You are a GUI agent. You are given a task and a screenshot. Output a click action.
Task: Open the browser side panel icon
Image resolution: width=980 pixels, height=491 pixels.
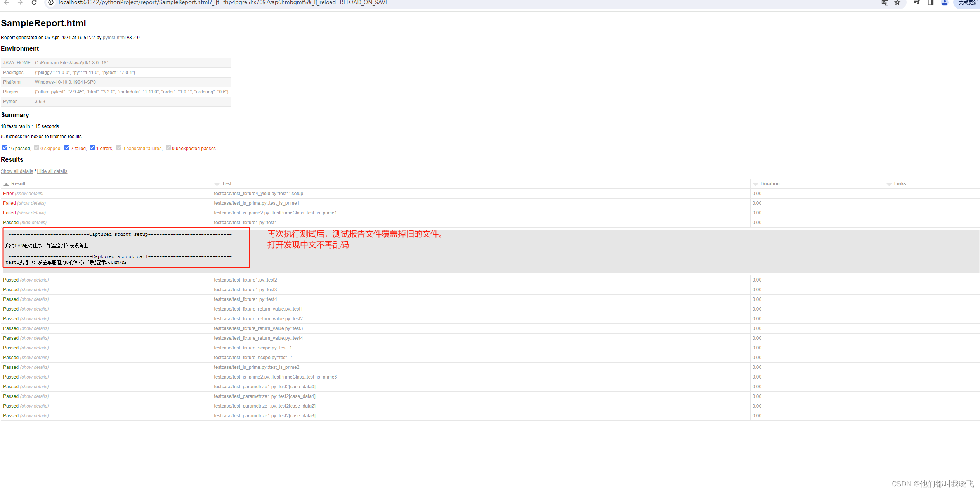pos(930,3)
